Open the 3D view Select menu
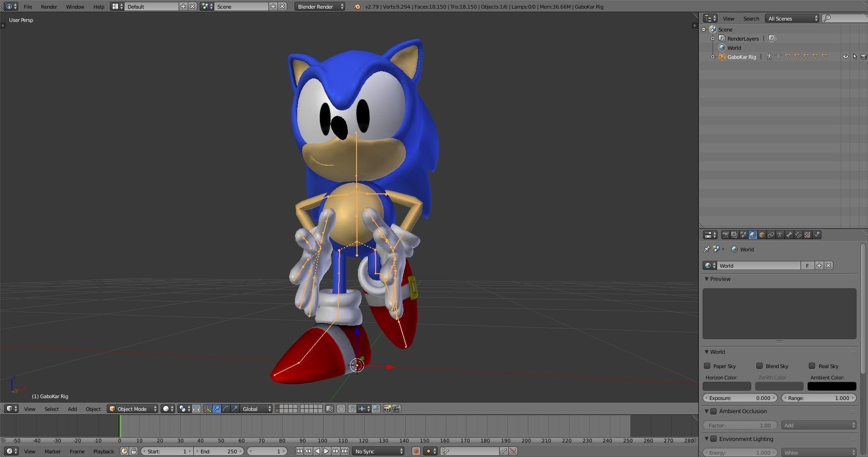The image size is (868, 457). (52, 409)
